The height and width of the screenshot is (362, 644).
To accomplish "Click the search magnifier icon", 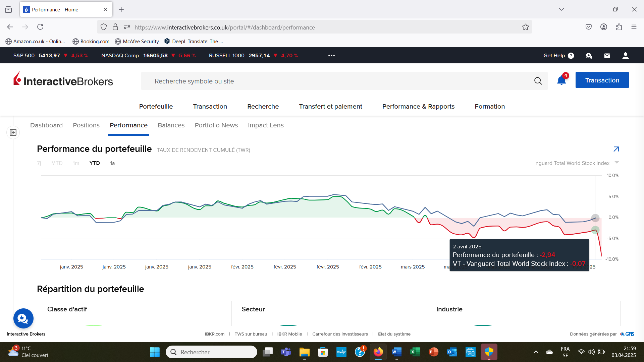I will (538, 81).
